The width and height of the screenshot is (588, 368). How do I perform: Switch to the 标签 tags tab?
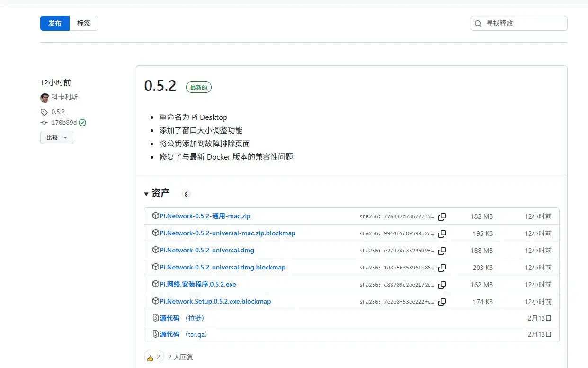click(x=84, y=23)
